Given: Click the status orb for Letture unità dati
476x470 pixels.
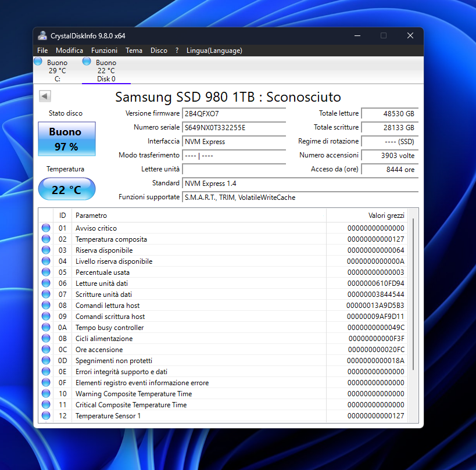Looking at the screenshot, I should (x=46, y=283).
